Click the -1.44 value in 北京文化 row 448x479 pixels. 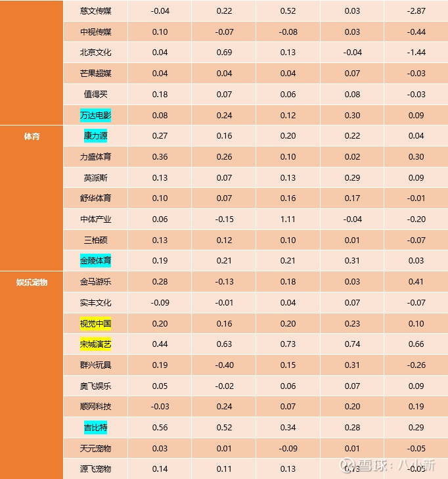point(416,53)
